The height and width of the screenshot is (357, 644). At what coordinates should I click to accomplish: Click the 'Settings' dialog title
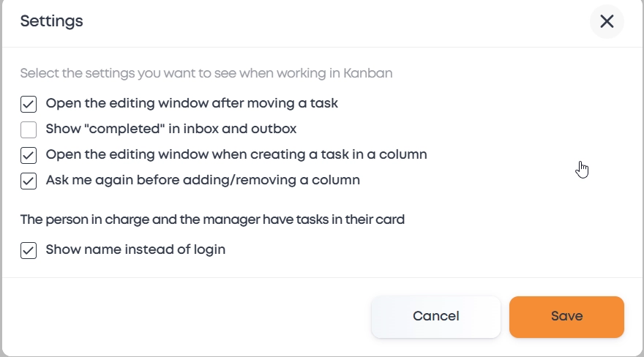click(51, 21)
